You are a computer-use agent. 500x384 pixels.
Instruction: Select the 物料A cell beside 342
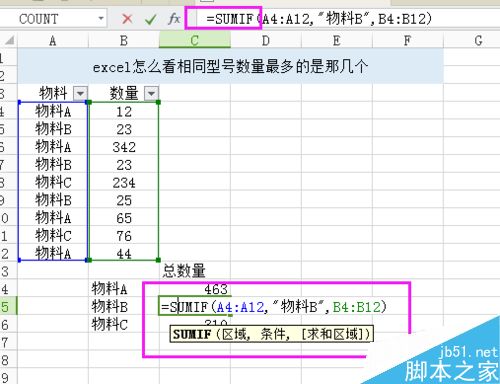tap(53, 147)
